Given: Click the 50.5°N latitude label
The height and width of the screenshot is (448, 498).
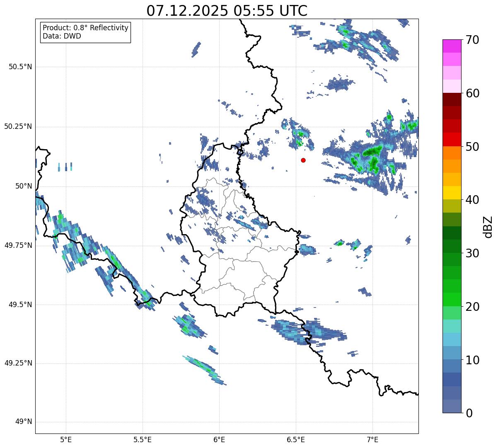Looking at the screenshot, I should click(20, 67).
